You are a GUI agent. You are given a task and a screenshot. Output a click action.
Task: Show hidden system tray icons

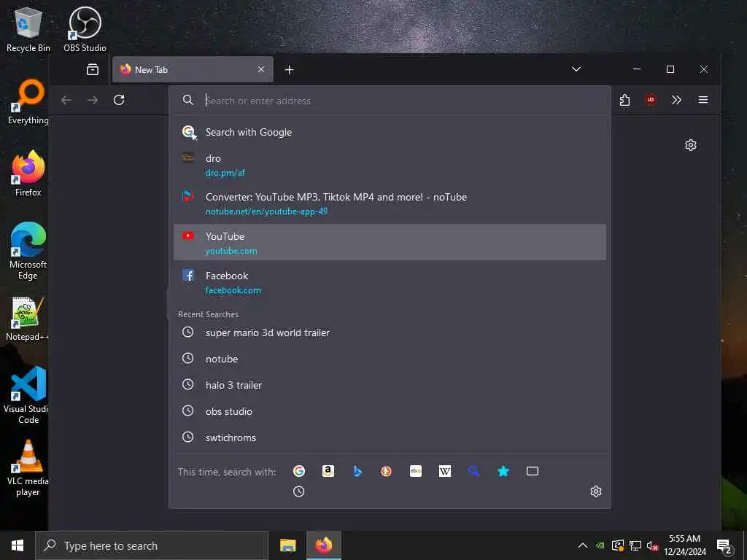(582, 545)
